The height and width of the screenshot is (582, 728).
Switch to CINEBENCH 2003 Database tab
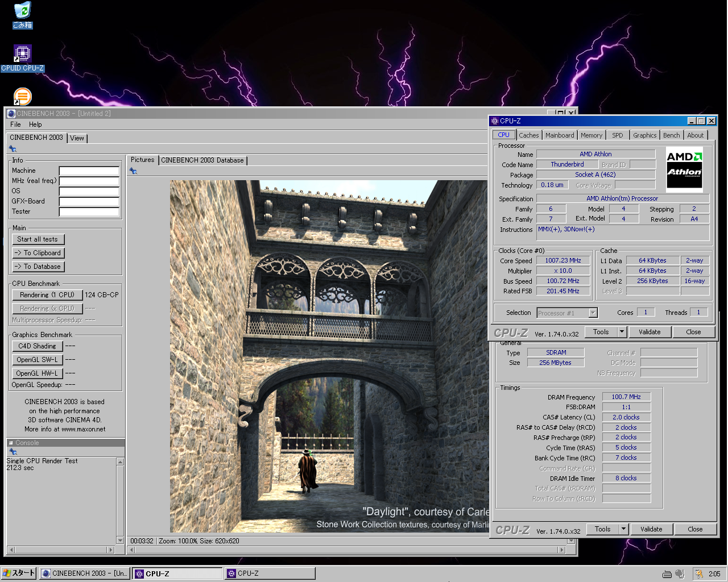(202, 160)
